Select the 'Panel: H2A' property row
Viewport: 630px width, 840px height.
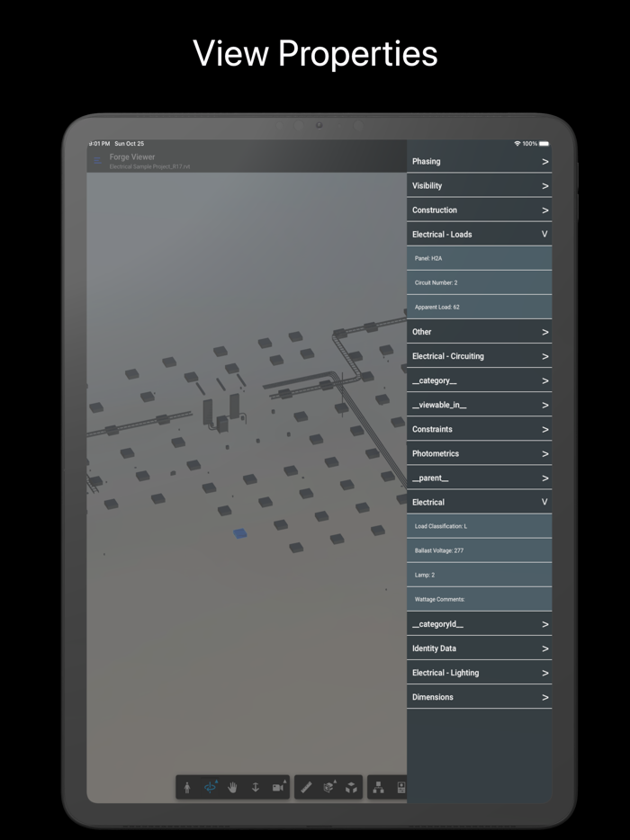(480, 258)
